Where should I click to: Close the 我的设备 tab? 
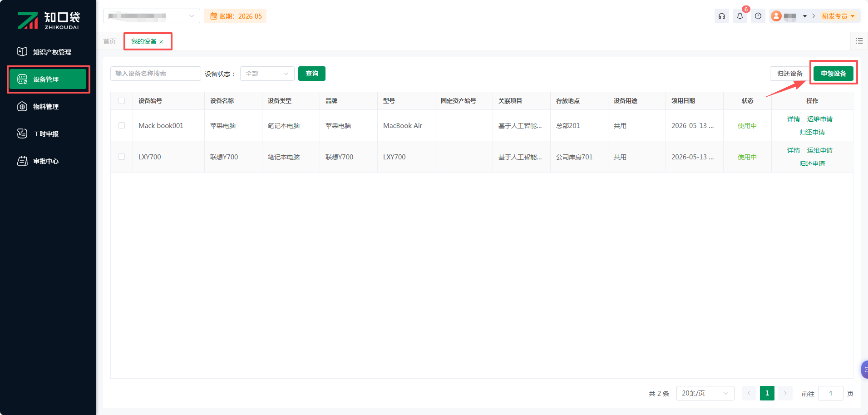pyautogui.click(x=161, y=42)
